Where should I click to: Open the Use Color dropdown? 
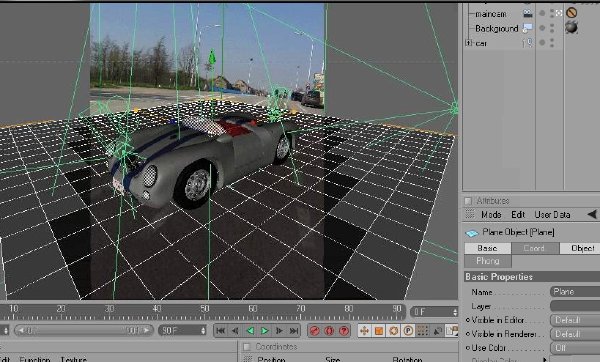pyautogui.click(x=575, y=348)
